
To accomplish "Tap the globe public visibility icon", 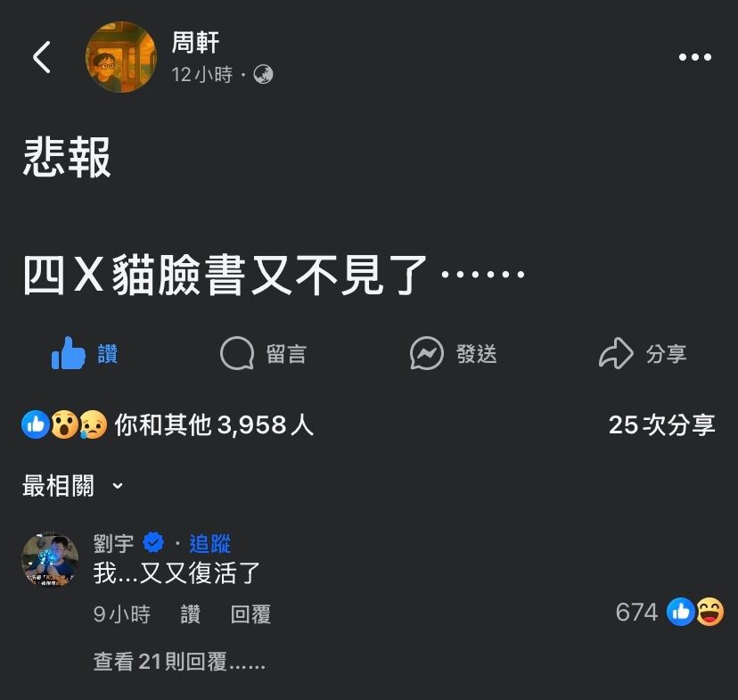I will point(263,74).
